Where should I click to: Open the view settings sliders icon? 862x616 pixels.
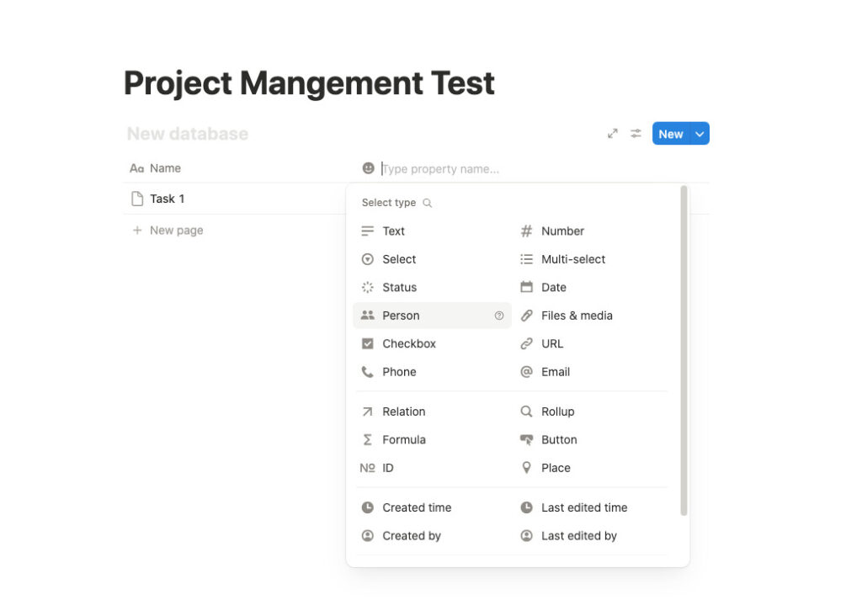point(636,134)
